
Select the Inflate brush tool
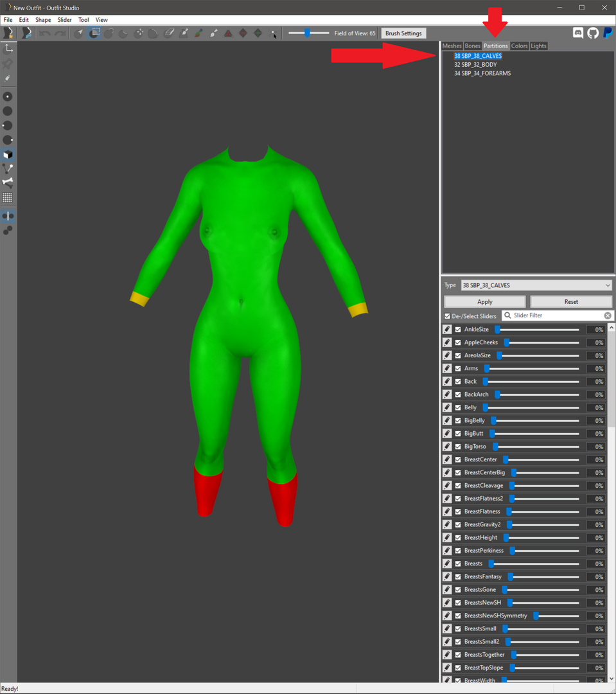[x=109, y=33]
